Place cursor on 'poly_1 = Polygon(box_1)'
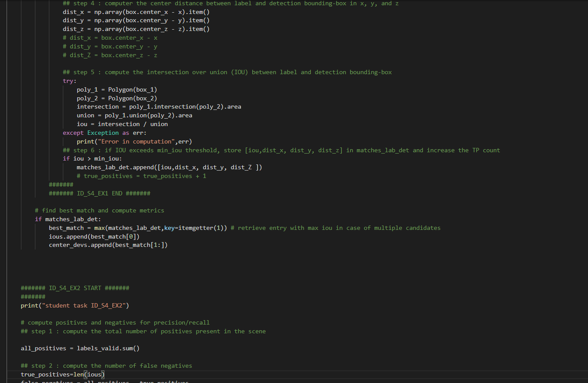Image resolution: width=588 pixels, height=383 pixels. 117,90
